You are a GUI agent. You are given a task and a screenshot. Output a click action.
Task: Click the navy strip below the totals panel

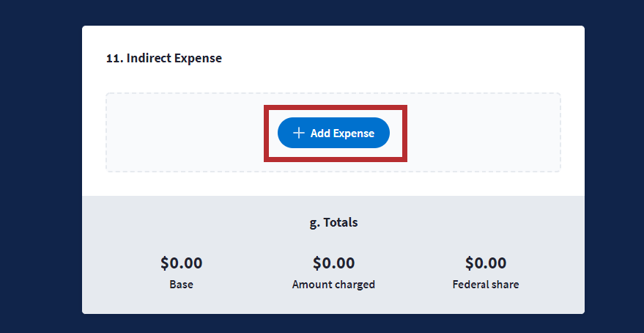(x=333, y=323)
